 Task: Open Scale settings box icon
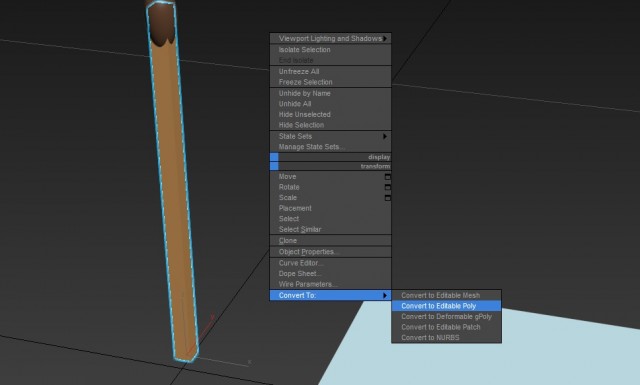pyautogui.click(x=388, y=198)
